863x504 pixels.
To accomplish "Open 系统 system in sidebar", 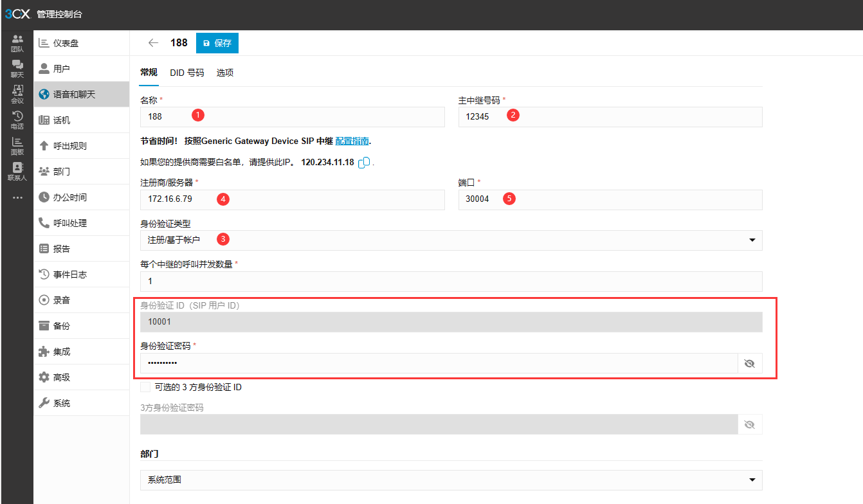I will (x=82, y=403).
